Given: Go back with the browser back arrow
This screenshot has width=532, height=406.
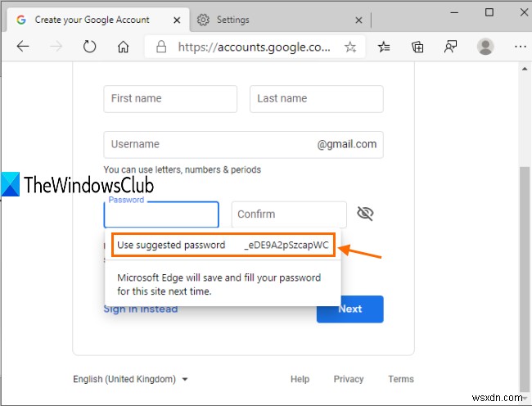Looking at the screenshot, I should click(x=23, y=46).
